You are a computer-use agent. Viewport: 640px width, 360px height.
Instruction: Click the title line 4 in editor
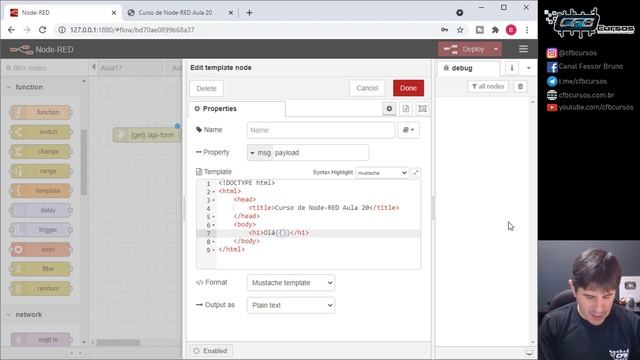point(324,208)
